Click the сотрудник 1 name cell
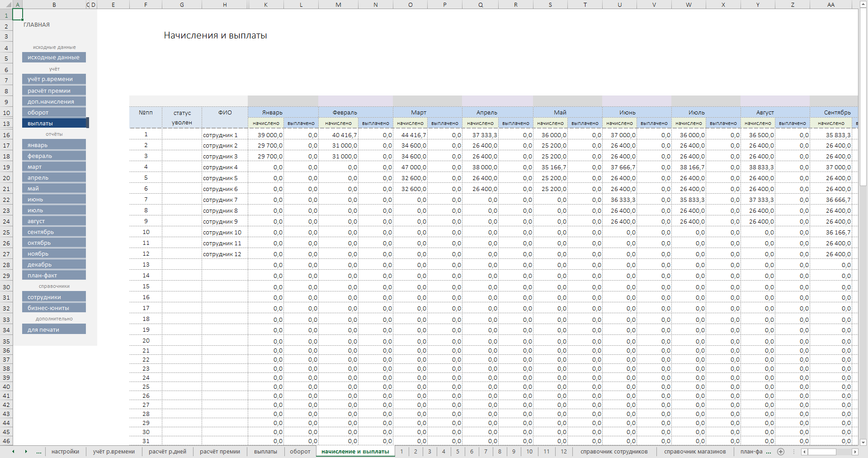868x458 pixels. [x=225, y=135]
